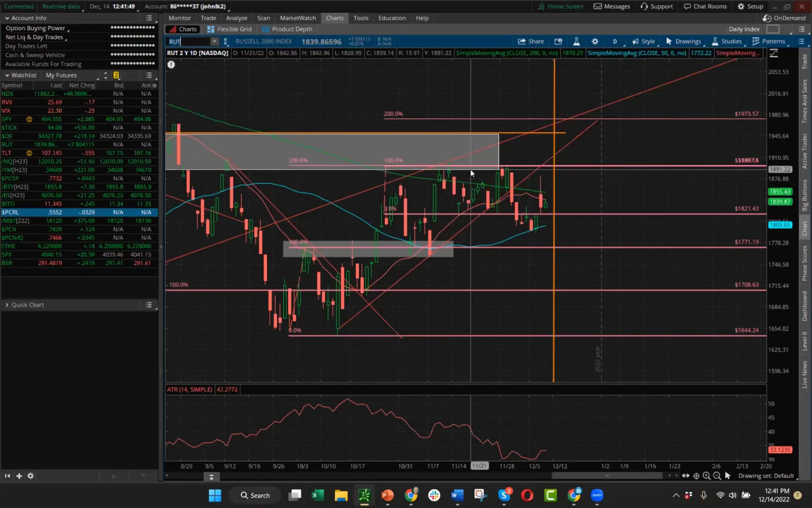Collapse the Watchlist panel
This screenshot has width=812, height=508.
pos(7,75)
